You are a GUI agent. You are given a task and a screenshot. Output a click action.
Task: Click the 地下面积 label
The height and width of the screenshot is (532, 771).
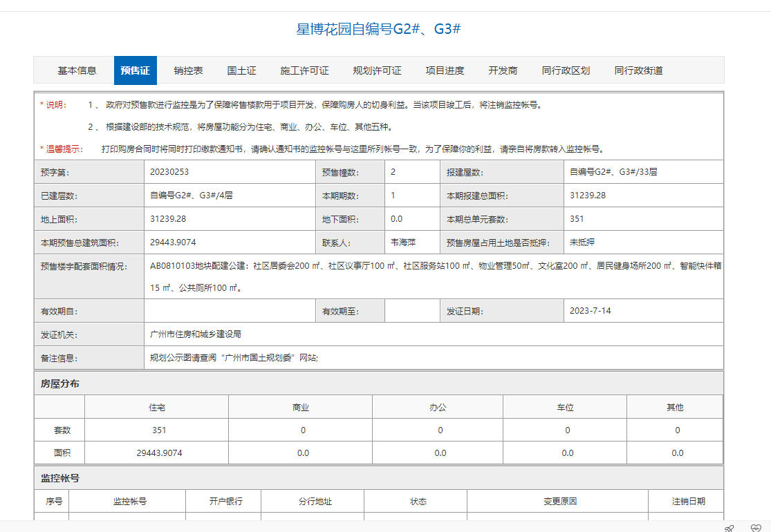click(340, 220)
